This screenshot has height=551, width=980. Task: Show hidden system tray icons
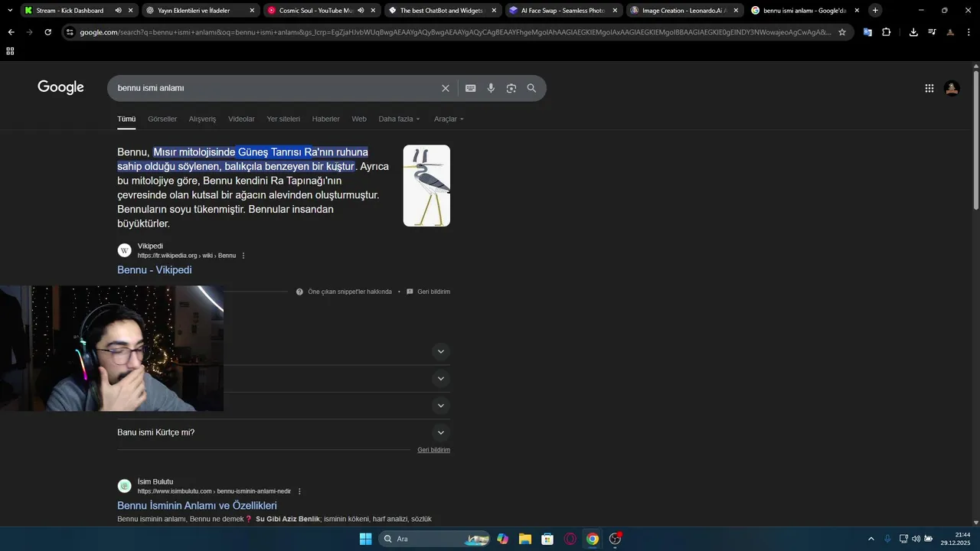click(x=871, y=539)
